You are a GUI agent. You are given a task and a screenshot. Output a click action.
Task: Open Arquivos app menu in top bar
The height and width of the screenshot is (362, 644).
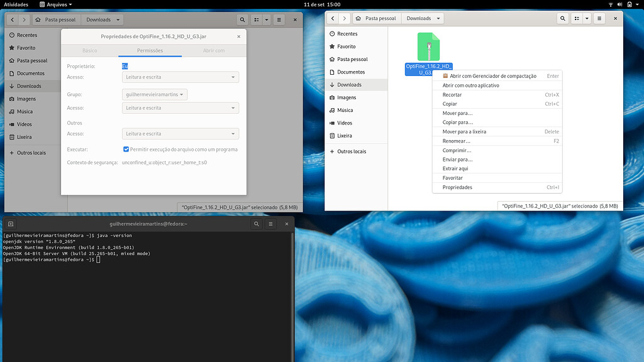[x=56, y=4]
